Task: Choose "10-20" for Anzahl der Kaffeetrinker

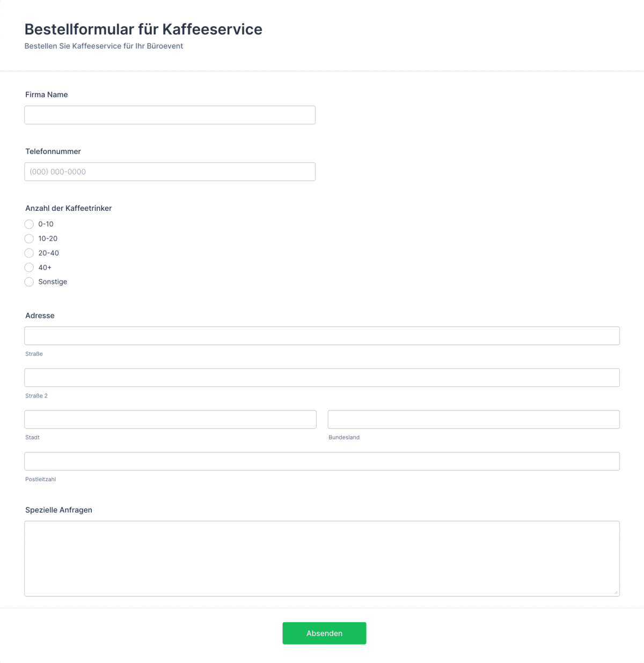Action: [x=29, y=239]
